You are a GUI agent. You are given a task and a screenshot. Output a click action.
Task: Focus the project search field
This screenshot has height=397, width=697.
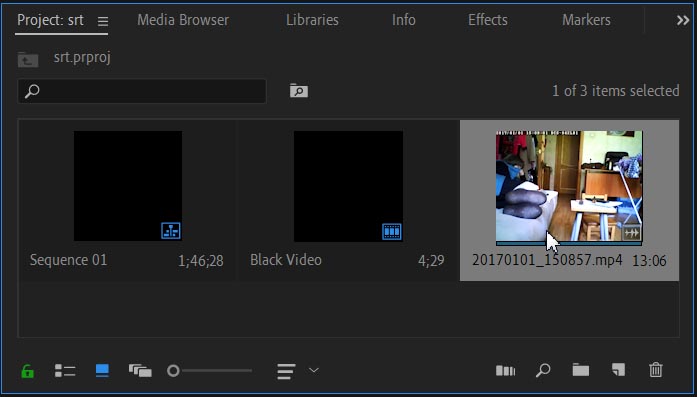142,91
